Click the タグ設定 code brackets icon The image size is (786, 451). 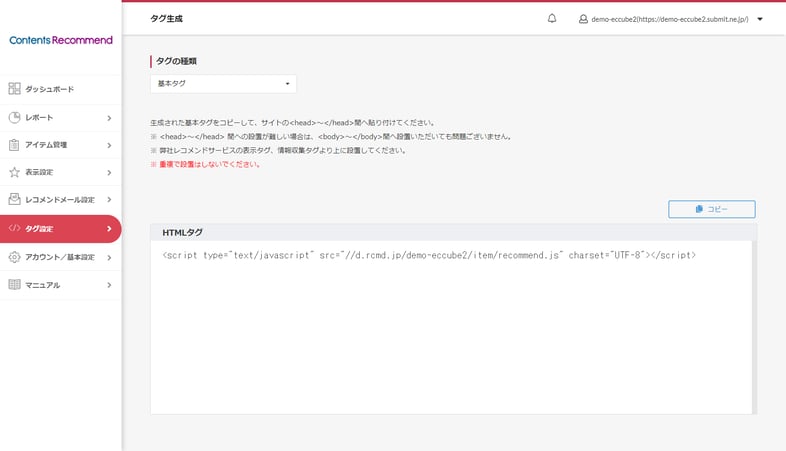click(15, 228)
